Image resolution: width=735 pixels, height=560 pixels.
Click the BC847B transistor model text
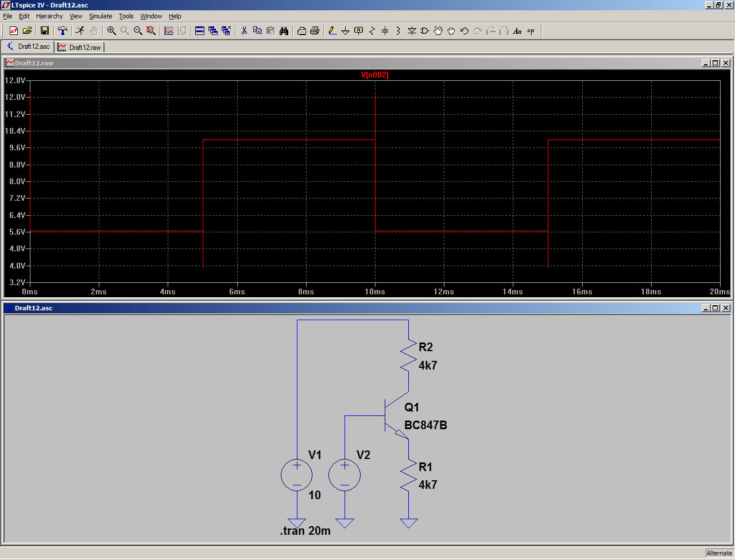[425, 426]
